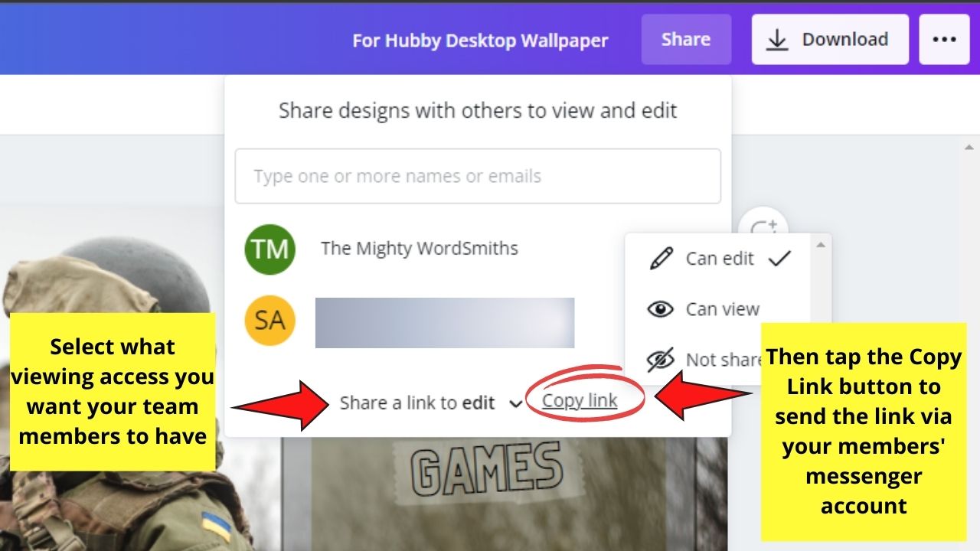
Task: Click the names or emails input field
Action: 478,176
